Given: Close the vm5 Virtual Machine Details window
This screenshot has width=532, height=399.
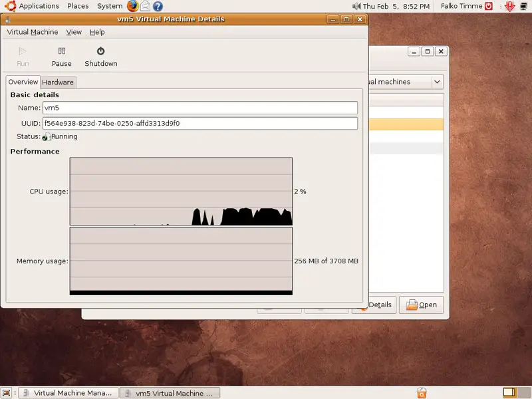Looking at the screenshot, I should [360, 19].
